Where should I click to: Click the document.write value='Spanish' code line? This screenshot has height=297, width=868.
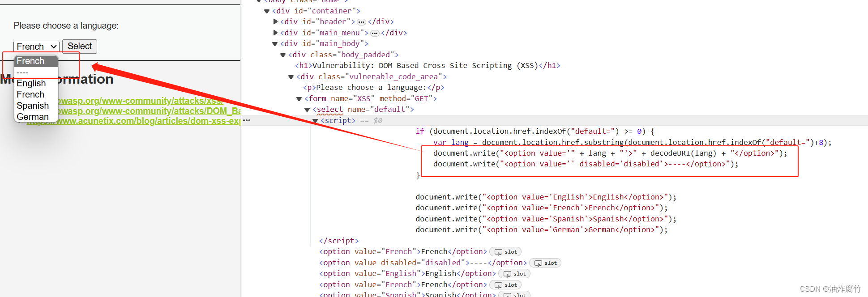click(546, 219)
